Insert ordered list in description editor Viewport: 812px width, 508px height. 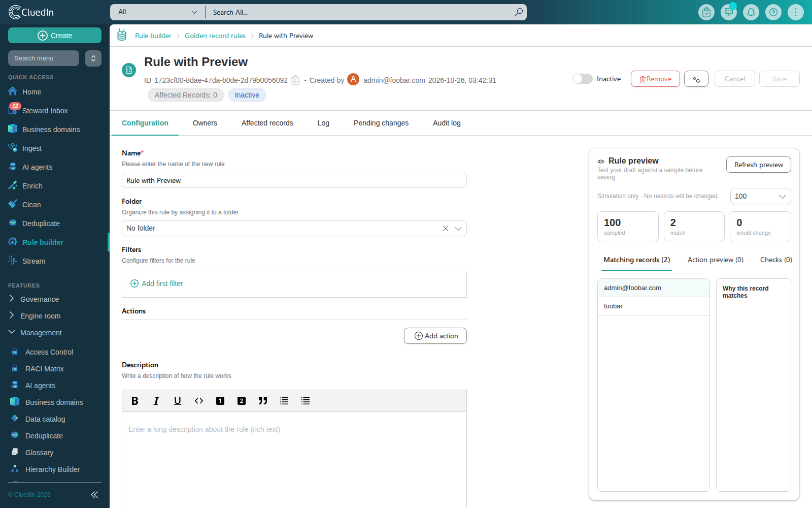pos(284,401)
